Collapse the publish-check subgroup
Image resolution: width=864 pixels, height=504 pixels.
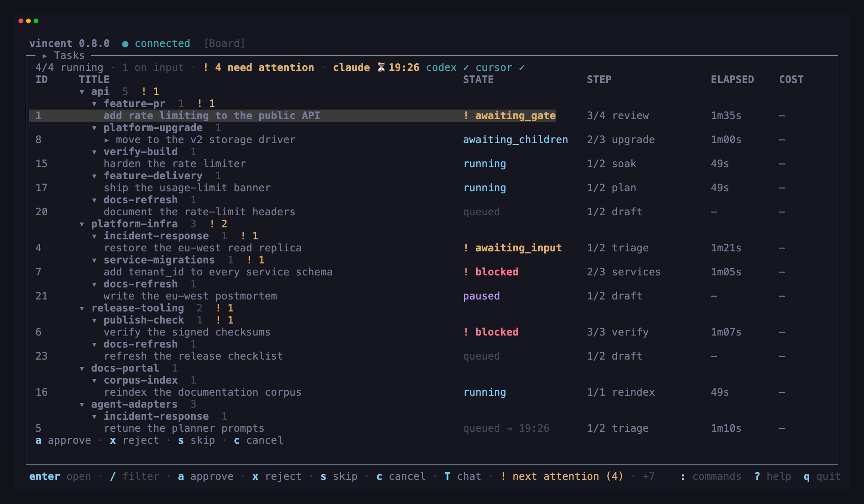94,320
